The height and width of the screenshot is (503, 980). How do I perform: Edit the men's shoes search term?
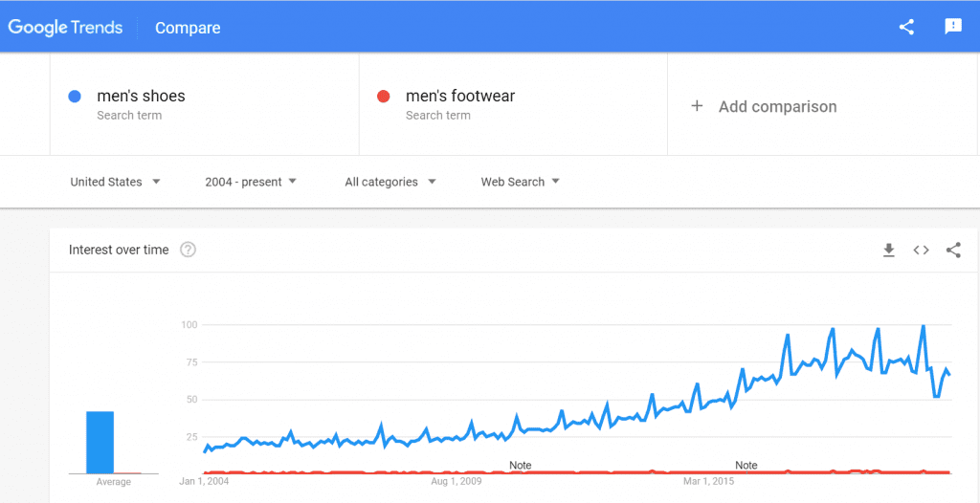[x=142, y=97]
